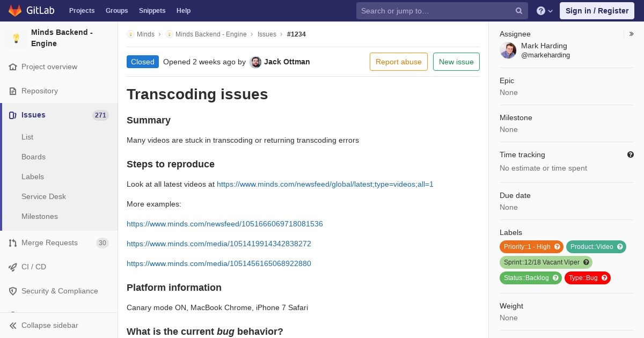Click the Minds breadcrumb lightbulb icon
The image size is (644, 338).
(130, 34)
